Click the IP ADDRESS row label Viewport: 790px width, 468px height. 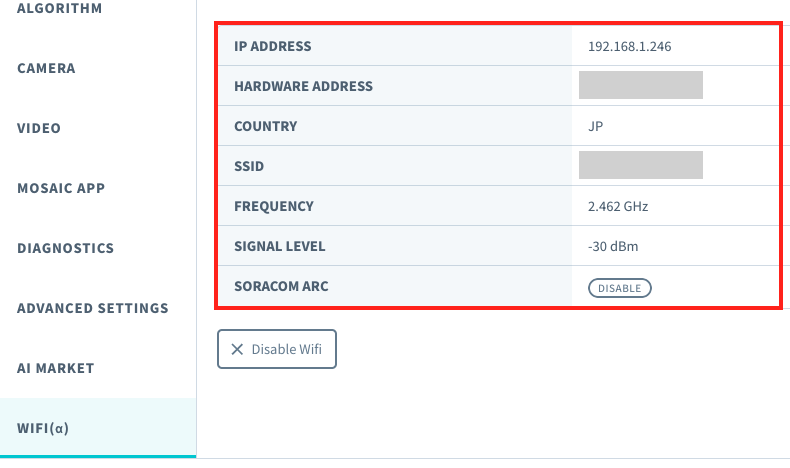click(x=273, y=46)
